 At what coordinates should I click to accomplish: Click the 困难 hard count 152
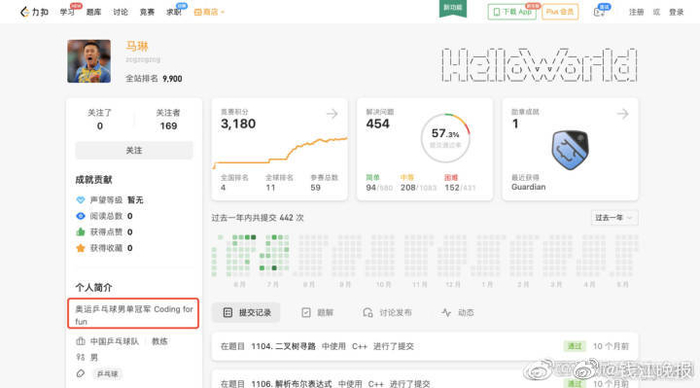[x=452, y=188]
